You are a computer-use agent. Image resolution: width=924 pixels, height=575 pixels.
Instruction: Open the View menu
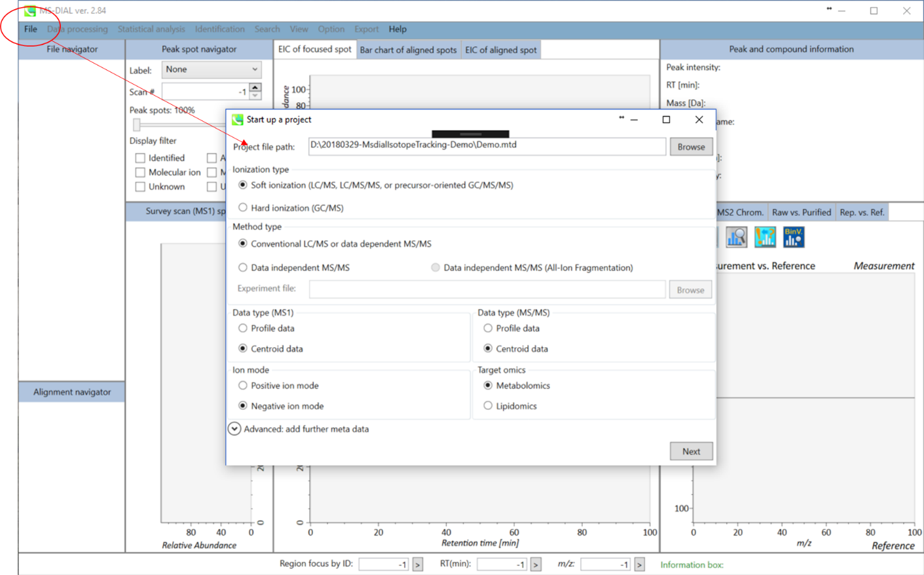(x=299, y=29)
